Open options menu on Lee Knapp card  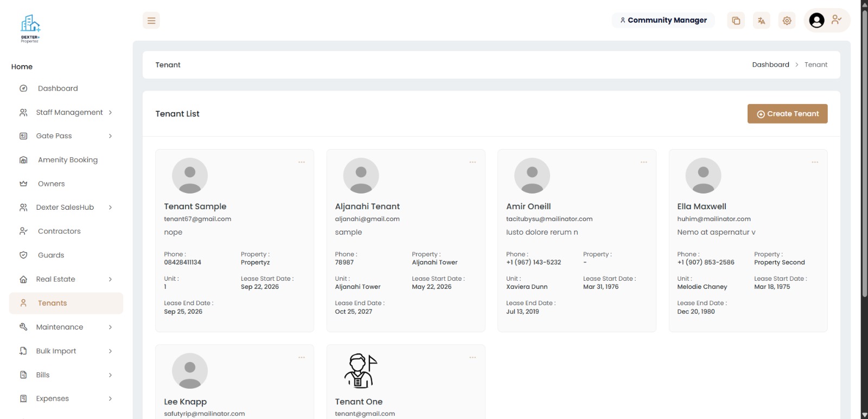click(x=302, y=357)
